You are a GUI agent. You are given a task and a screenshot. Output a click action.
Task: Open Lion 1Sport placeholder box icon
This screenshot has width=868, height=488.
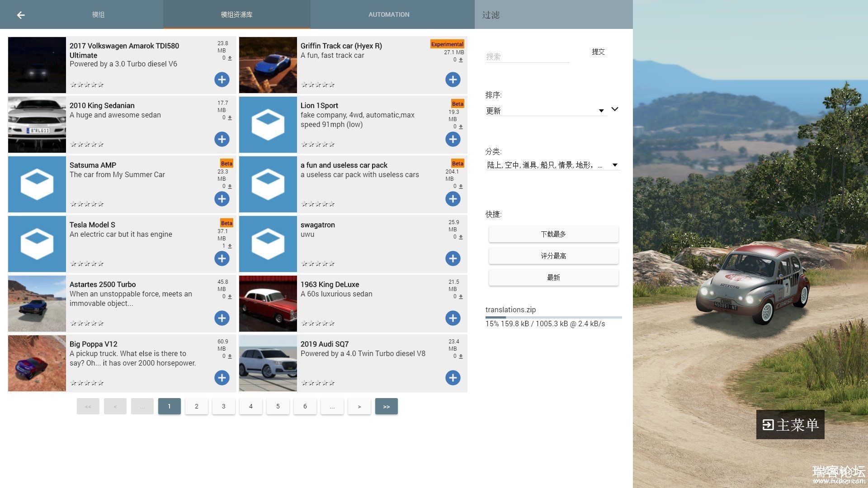click(x=268, y=125)
